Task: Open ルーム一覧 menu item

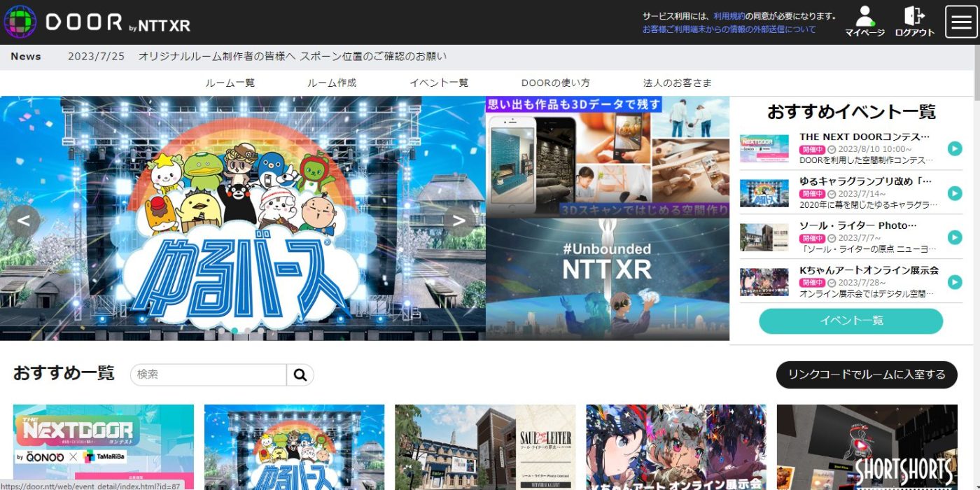Action: [x=230, y=83]
